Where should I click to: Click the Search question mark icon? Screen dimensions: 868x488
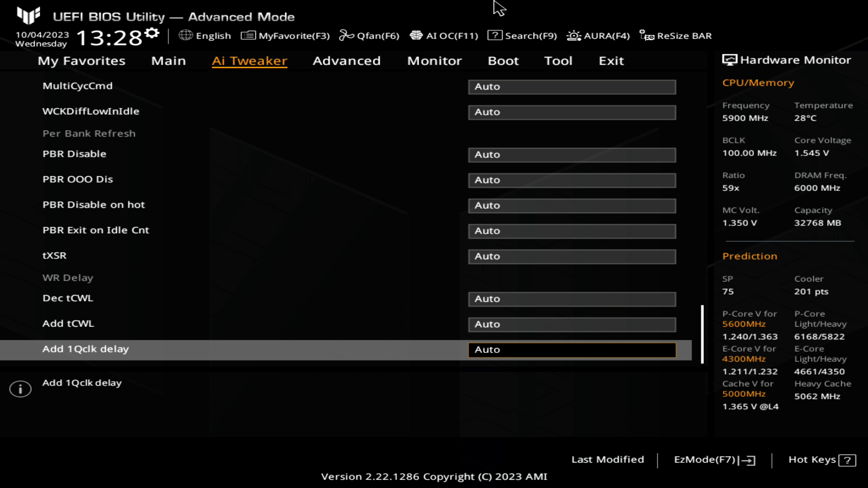point(495,35)
